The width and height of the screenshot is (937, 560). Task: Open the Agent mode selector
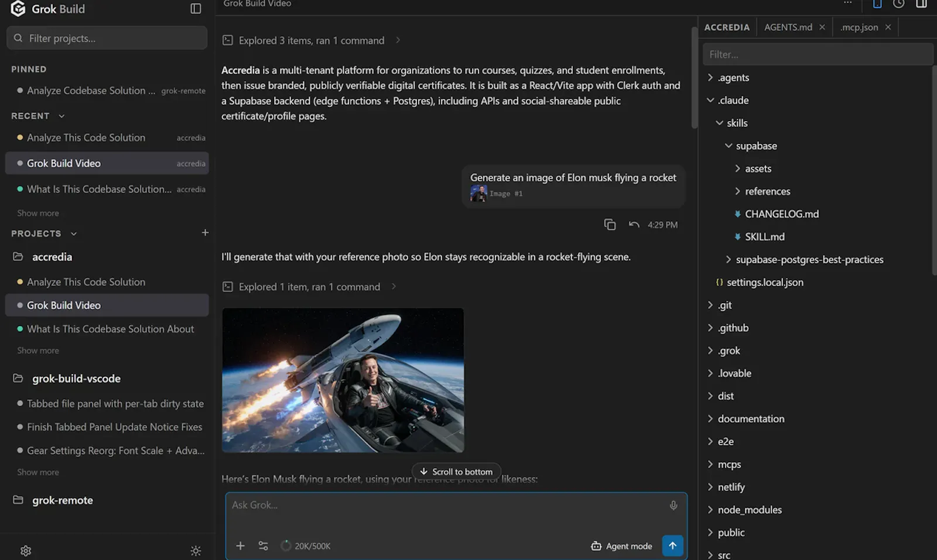(621, 546)
